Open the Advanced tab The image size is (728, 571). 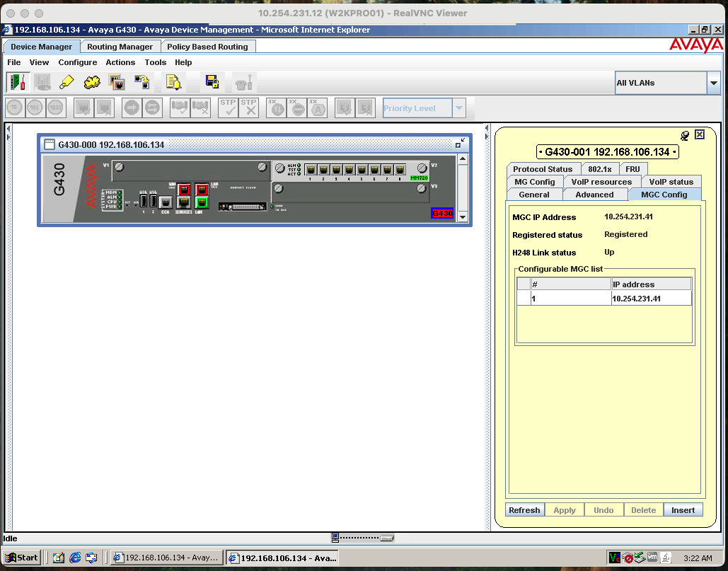pyautogui.click(x=595, y=195)
